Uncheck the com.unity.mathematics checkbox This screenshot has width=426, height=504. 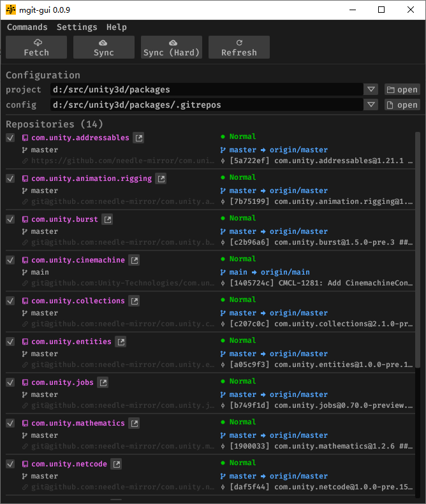click(x=10, y=424)
